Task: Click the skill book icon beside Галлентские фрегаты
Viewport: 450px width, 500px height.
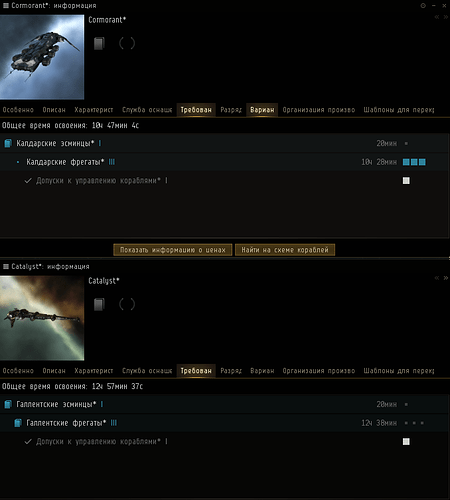Action: click(18, 423)
